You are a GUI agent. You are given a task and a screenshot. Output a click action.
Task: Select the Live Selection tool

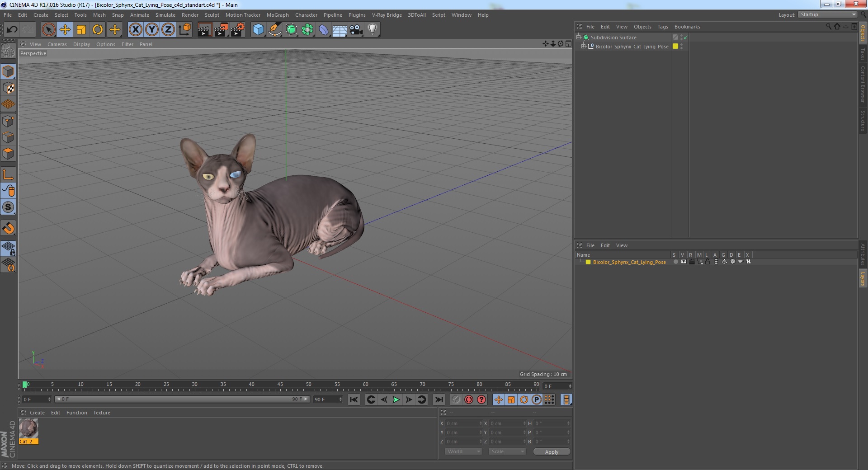[x=48, y=30]
